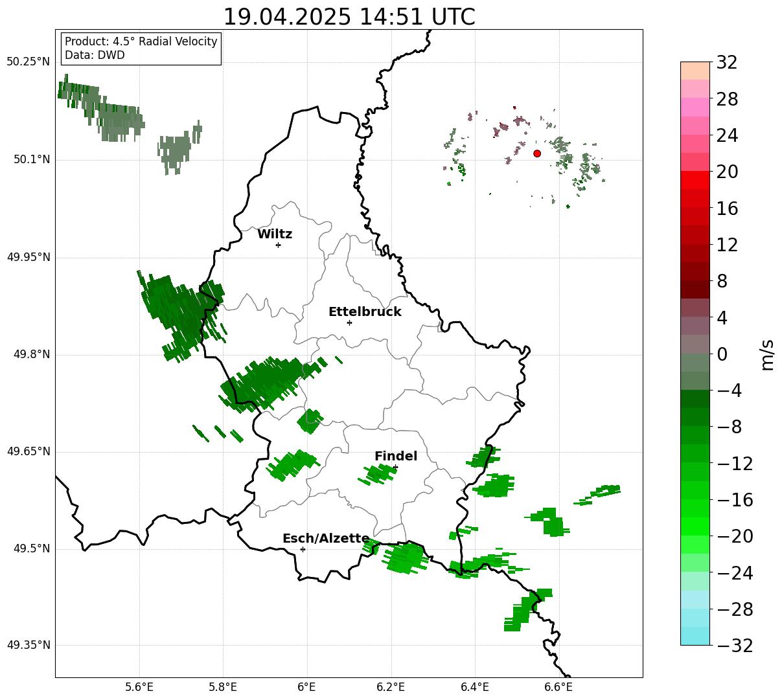Click the Ettelbruck station cross marker
This screenshot has height=700, width=782.
[x=349, y=322]
